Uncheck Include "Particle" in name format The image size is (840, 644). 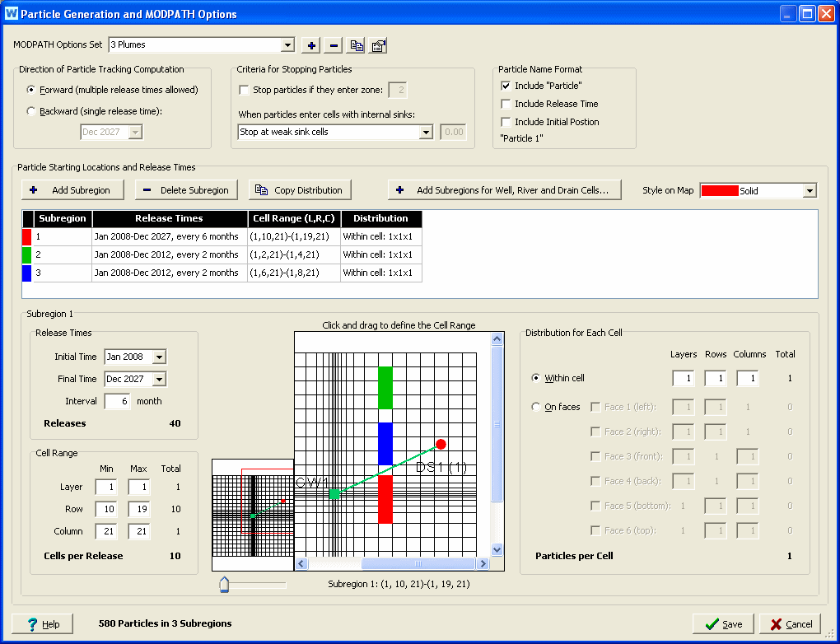pyautogui.click(x=506, y=86)
